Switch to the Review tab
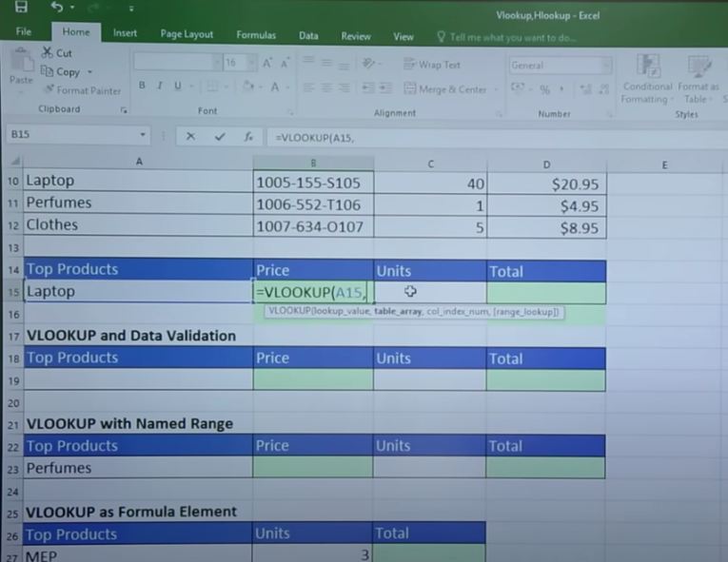 tap(356, 36)
